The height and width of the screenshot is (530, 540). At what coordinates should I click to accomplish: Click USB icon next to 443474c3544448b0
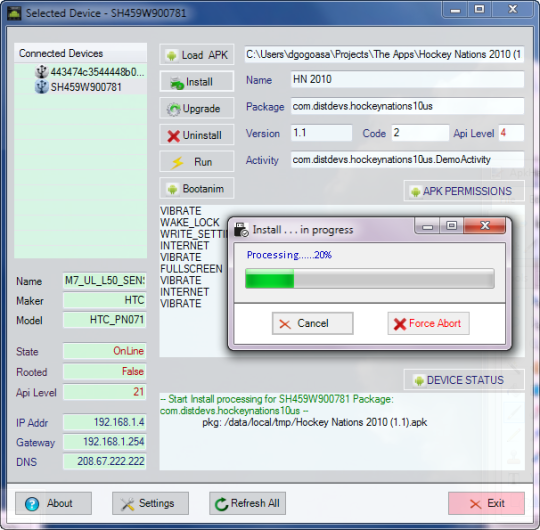pyautogui.click(x=42, y=72)
